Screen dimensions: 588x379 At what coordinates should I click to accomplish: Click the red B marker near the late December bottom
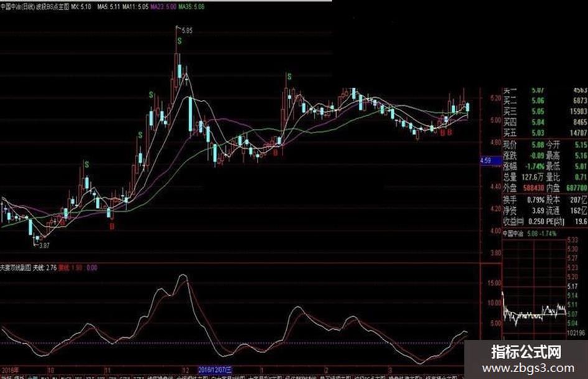[x=276, y=152]
